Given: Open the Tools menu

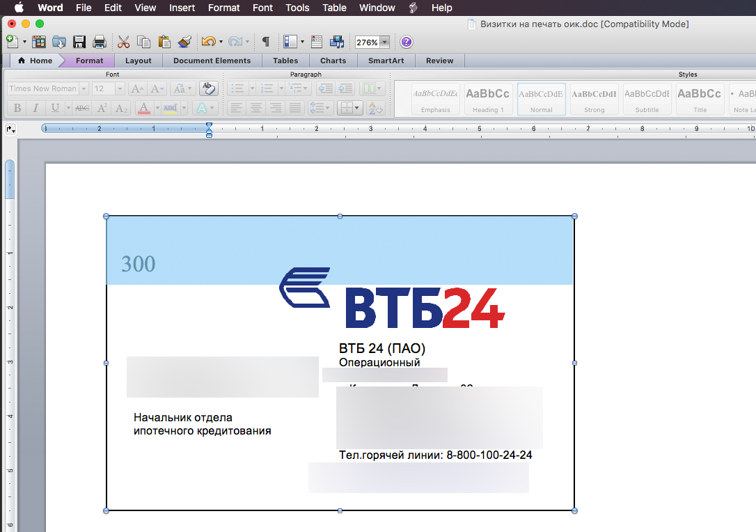Looking at the screenshot, I should tap(297, 8).
